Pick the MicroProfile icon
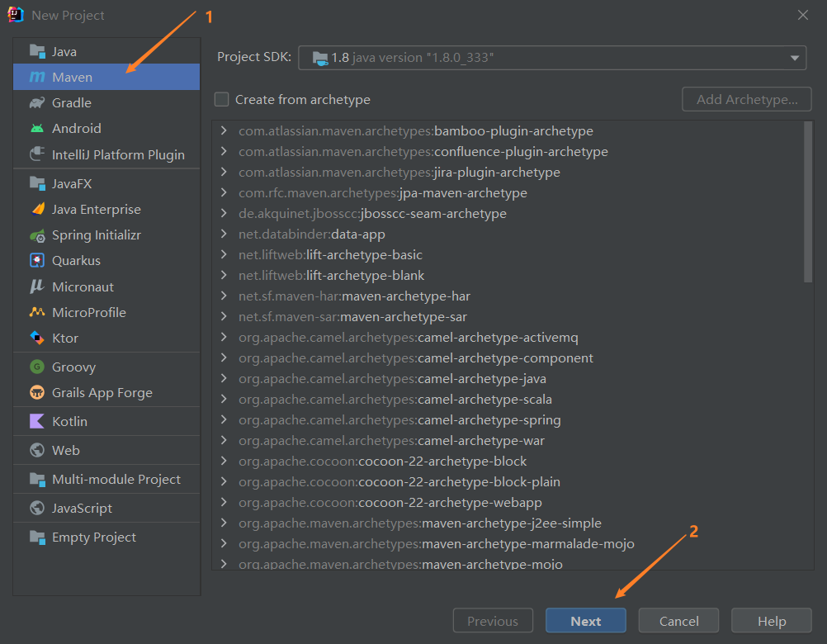827x644 pixels. tap(37, 312)
